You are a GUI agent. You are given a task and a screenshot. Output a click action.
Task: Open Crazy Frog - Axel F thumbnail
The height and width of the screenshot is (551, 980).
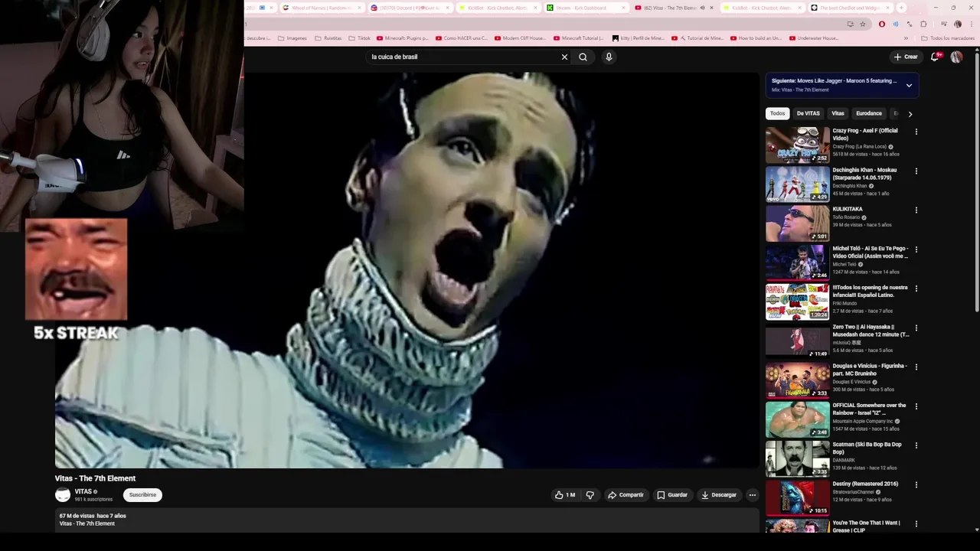tap(797, 145)
